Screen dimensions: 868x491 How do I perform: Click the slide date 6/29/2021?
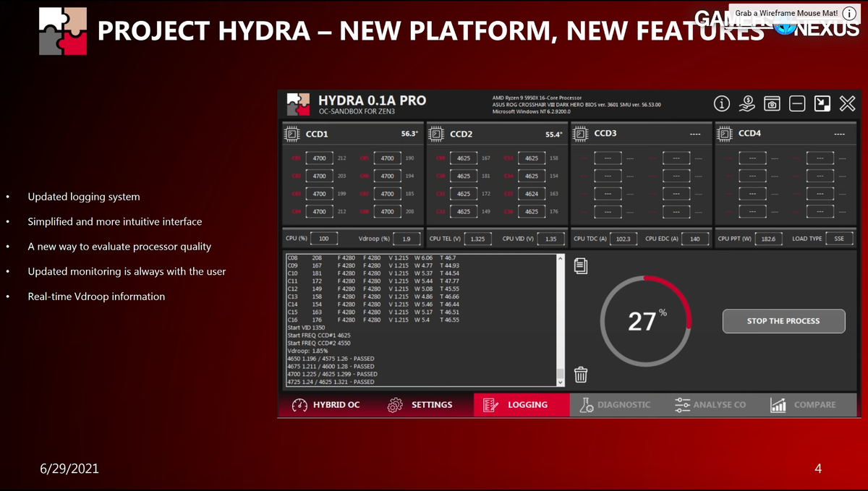[x=69, y=469]
